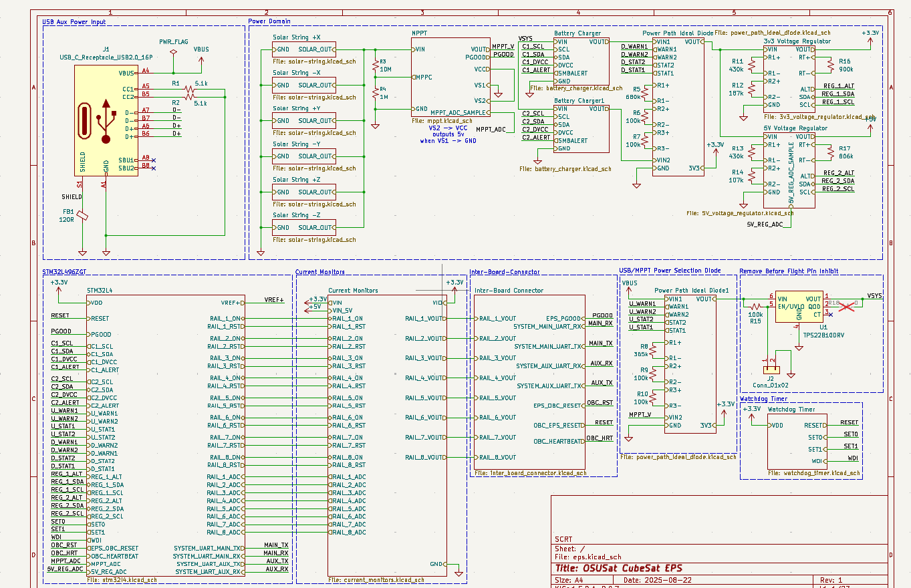Click the PWR_FLAG power symbol
Image resolution: width=911 pixels, height=588 pixels.
(x=173, y=51)
